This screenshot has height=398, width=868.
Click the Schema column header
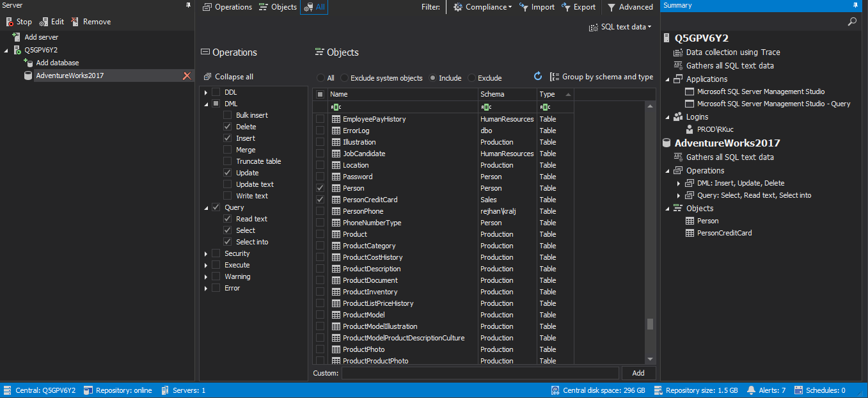point(507,94)
